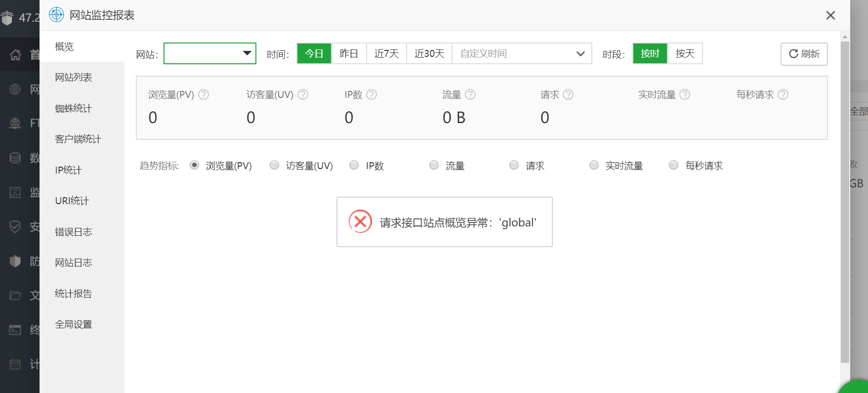Image resolution: width=868 pixels, height=393 pixels.
Task: Click the help icon beside 每秒请求 stat
Action: pyautogui.click(x=783, y=94)
